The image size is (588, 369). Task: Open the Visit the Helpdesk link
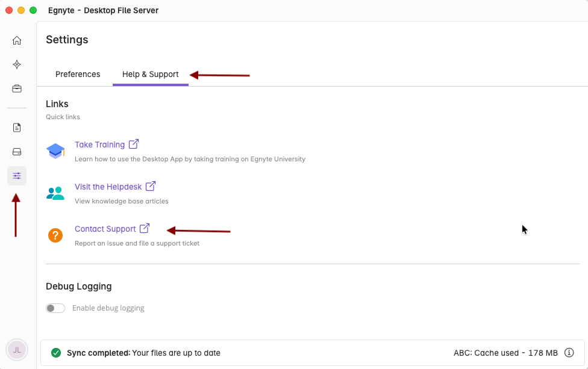tap(108, 187)
